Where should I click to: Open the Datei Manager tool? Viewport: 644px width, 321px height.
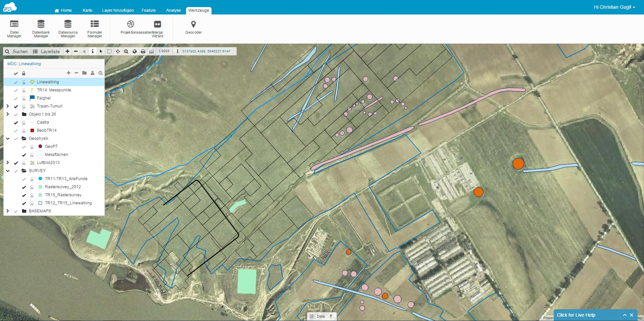coord(14,29)
